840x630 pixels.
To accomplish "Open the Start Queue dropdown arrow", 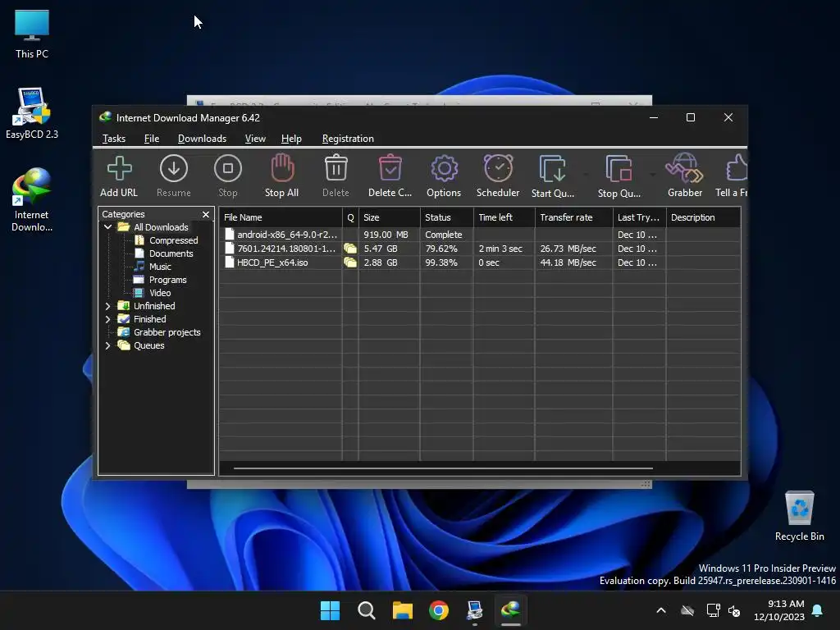I will (x=586, y=175).
